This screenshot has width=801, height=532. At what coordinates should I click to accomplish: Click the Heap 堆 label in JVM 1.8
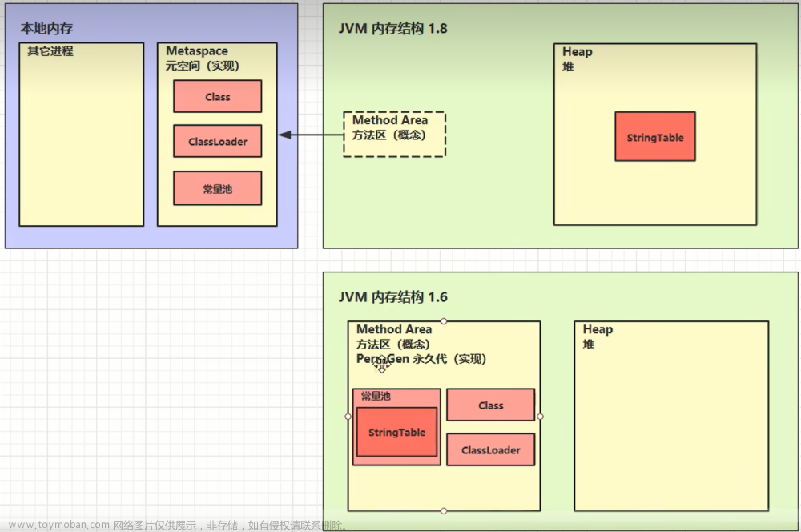[x=578, y=58]
